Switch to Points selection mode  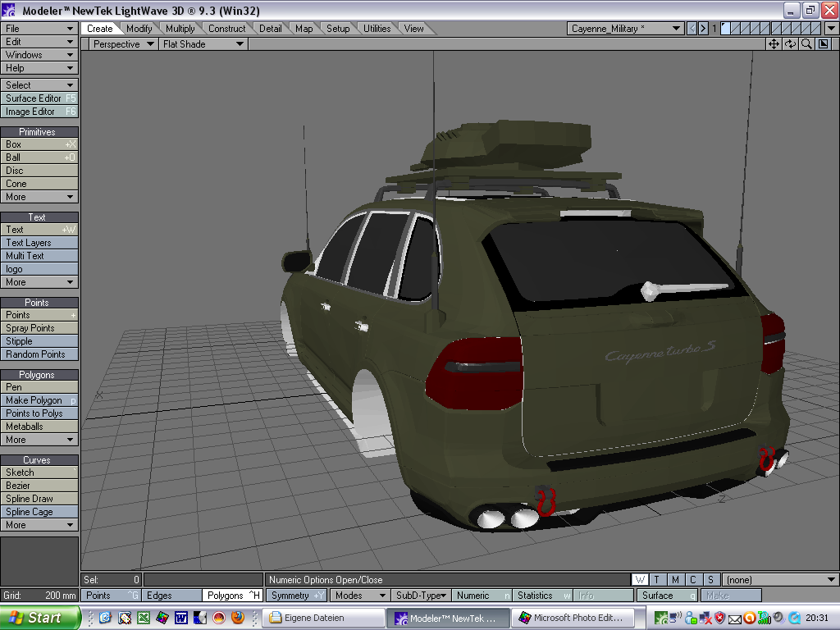tap(111, 596)
